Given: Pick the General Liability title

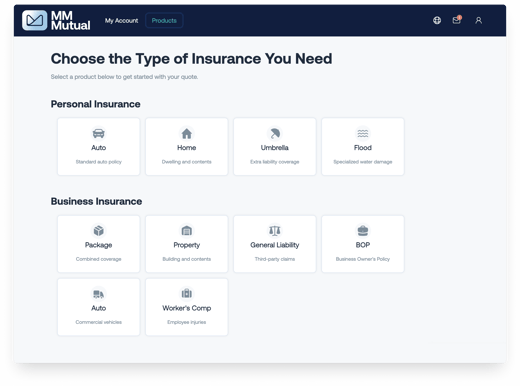Looking at the screenshot, I should pyautogui.click(x=275, y=245).
